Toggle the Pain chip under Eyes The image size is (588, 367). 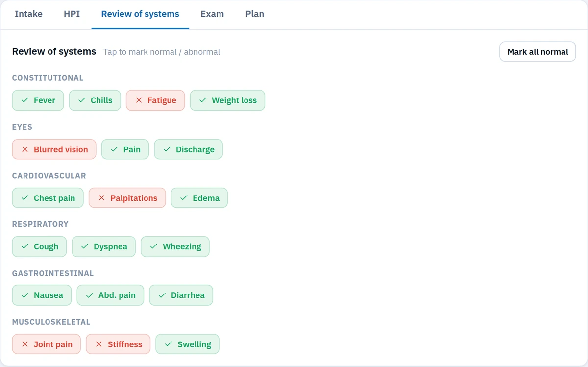pyautogui.click(x=125, y=149)
